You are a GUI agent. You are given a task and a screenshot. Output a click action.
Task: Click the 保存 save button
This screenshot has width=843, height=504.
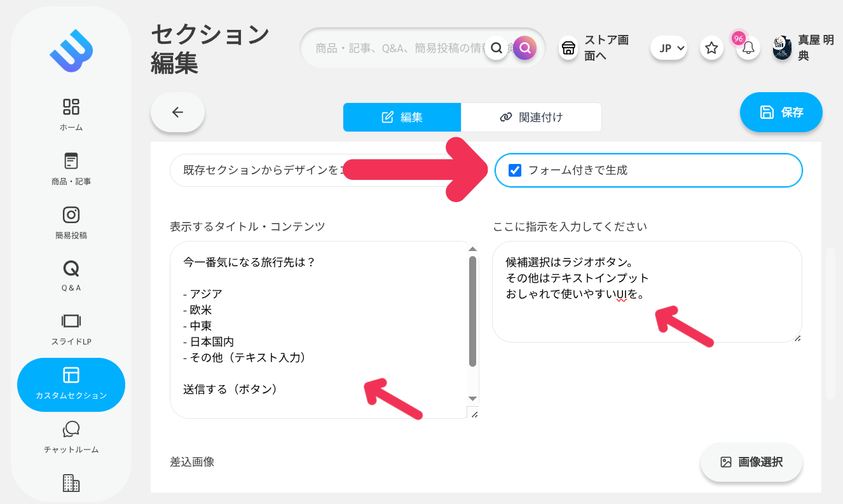(x=781, y=112)
